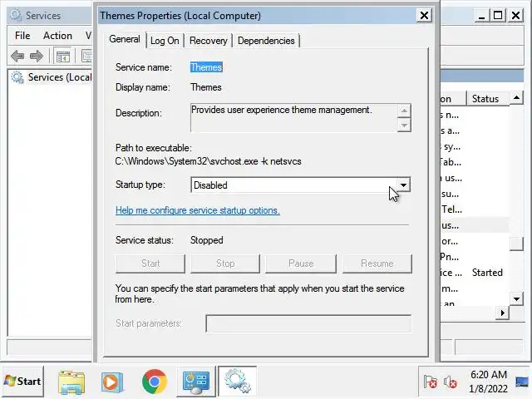Click the Stopped service status text
This screenshot has width=532, height=399.
(x=207, y=240)
